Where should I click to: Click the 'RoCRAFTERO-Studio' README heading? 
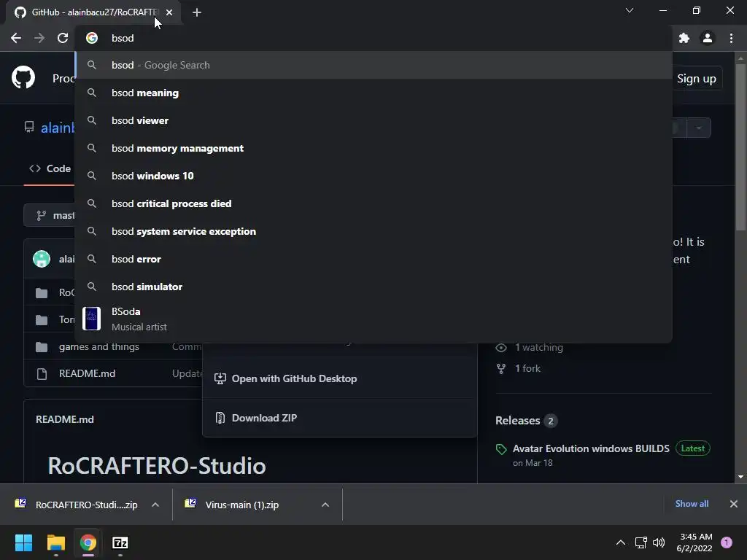point(157,465)
